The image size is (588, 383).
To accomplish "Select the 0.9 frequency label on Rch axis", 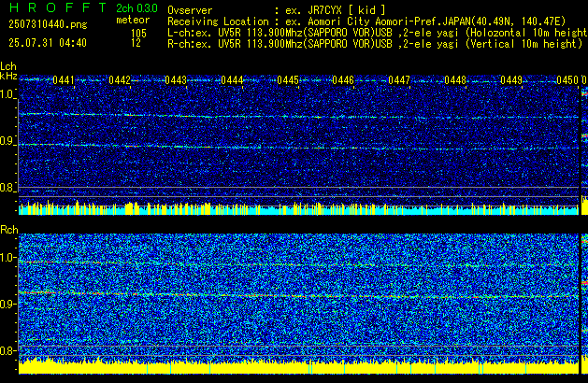I will [x=7, y=304].
